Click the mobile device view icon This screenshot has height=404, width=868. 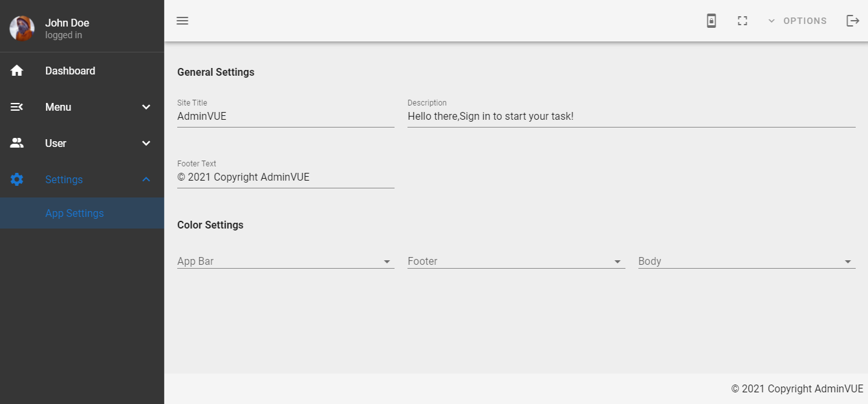coord(711,21)
